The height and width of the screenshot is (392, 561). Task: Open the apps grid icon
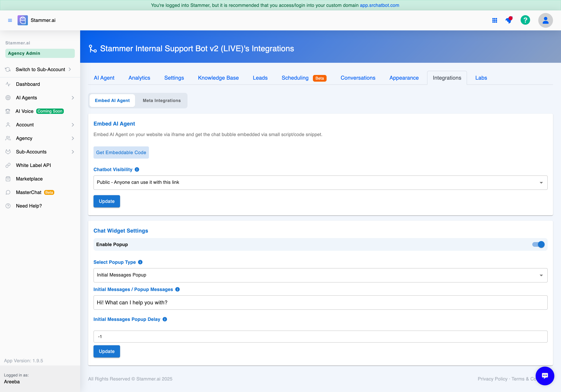(495, 20)
